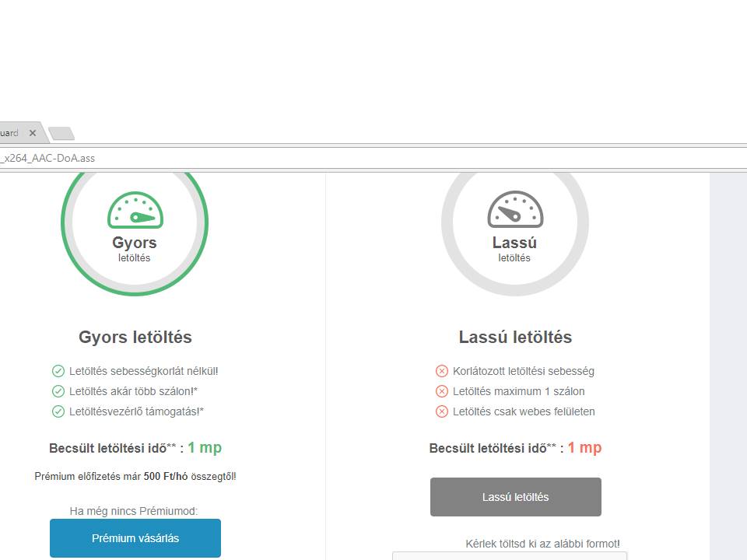747x560 pixels.
Task: Start the slow download with "Lassú letöltés" button
Action: point(515,497)
